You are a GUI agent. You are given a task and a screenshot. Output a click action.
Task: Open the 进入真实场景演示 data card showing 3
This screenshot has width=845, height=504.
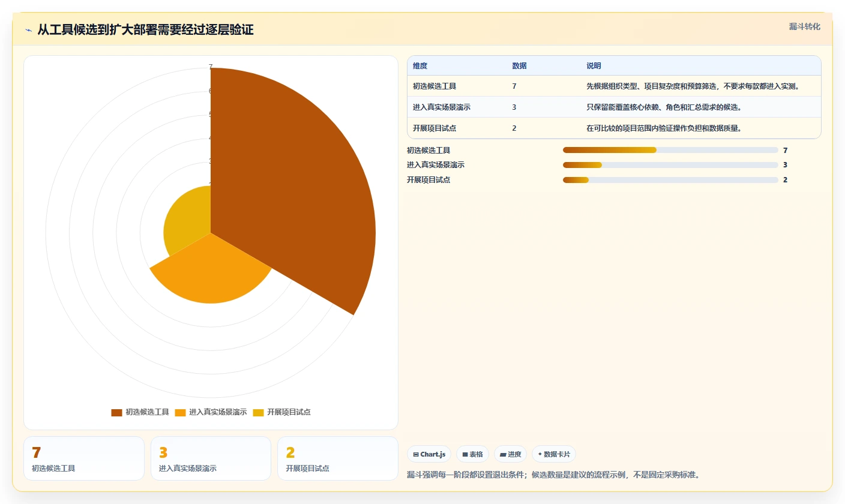click(211, 458)
